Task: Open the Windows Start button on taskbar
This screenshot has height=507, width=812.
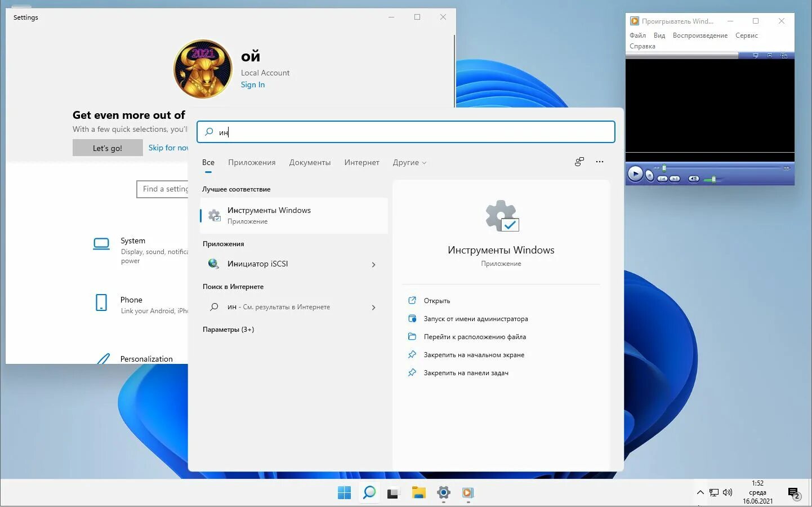Action: [344, 493]
